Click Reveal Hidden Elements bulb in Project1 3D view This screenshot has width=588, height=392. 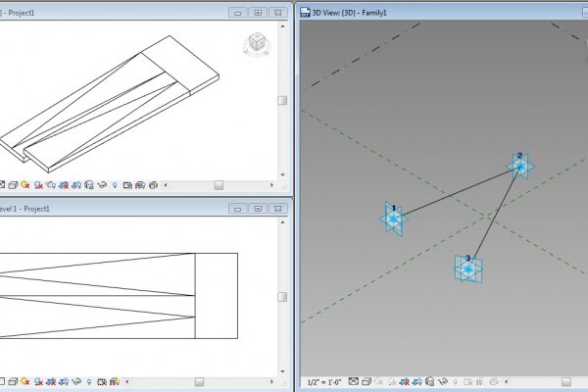(x=115, y=184)
